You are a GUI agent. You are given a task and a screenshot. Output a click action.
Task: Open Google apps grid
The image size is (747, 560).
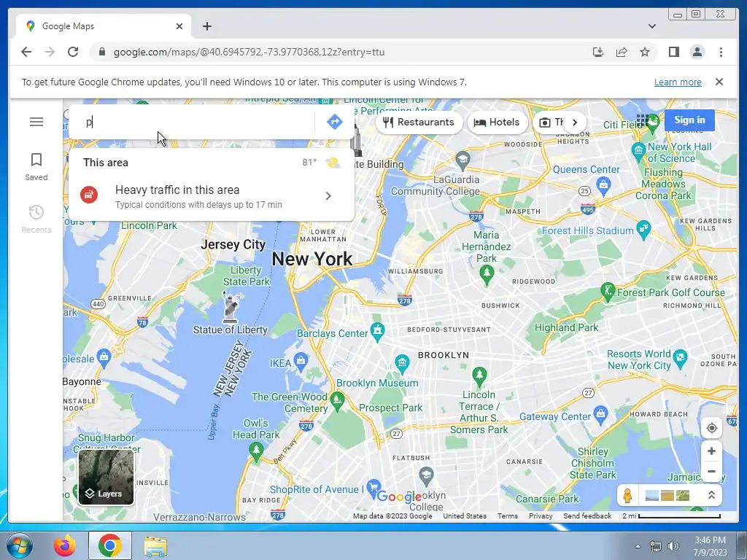[642, 120]
